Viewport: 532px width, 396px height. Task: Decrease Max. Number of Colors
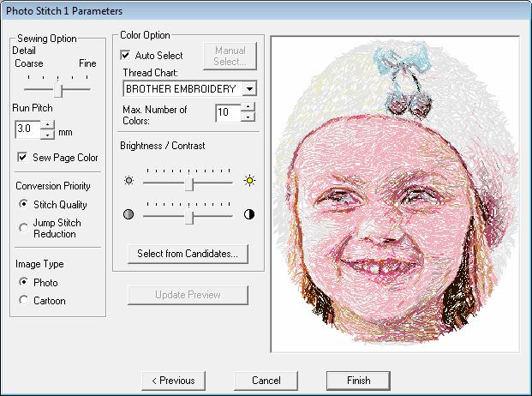pos(248,117)
